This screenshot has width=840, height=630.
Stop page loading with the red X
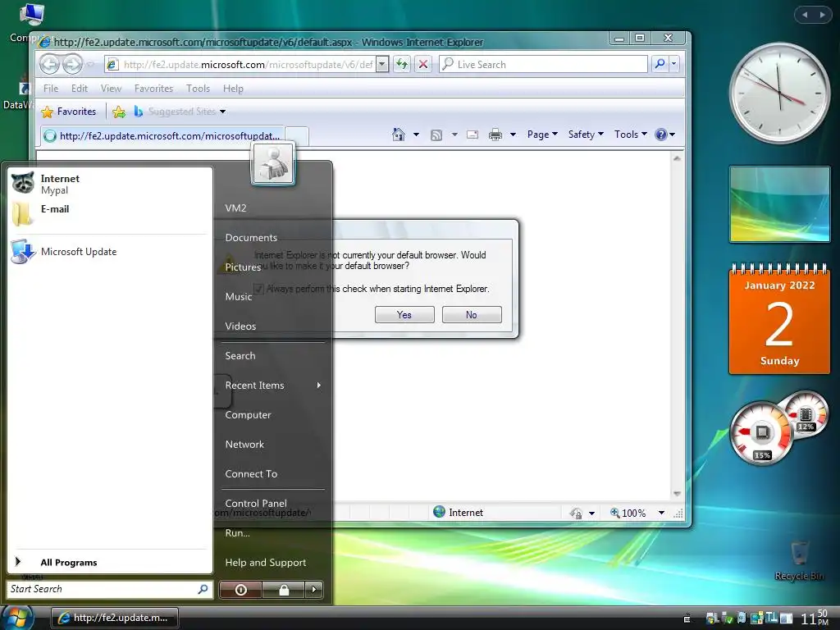point(423,64)
